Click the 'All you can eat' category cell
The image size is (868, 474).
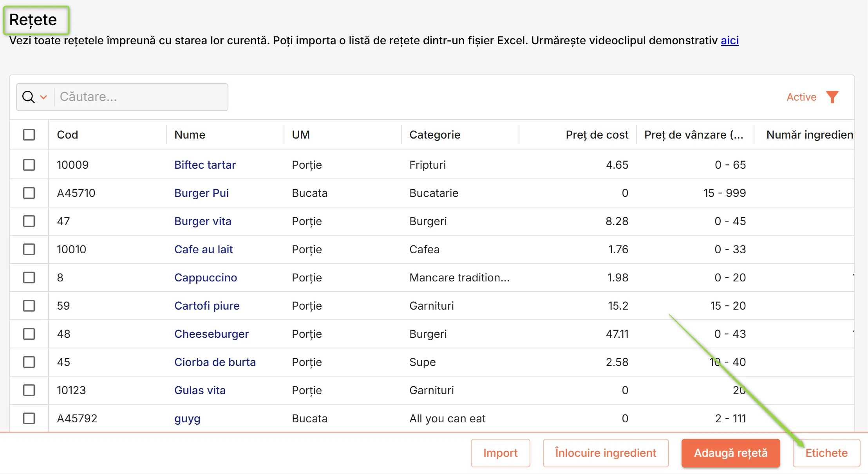pyautogui.click(x=447, y=418)
